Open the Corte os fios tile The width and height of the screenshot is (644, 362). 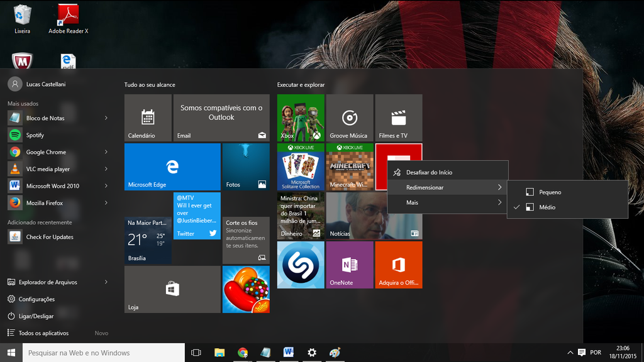tap(246, 240)
